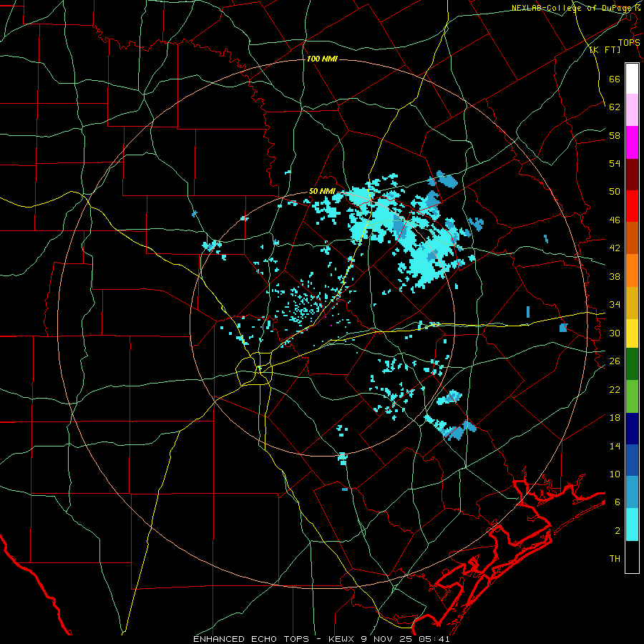Select the dark red maroon legend swatch

632,174
